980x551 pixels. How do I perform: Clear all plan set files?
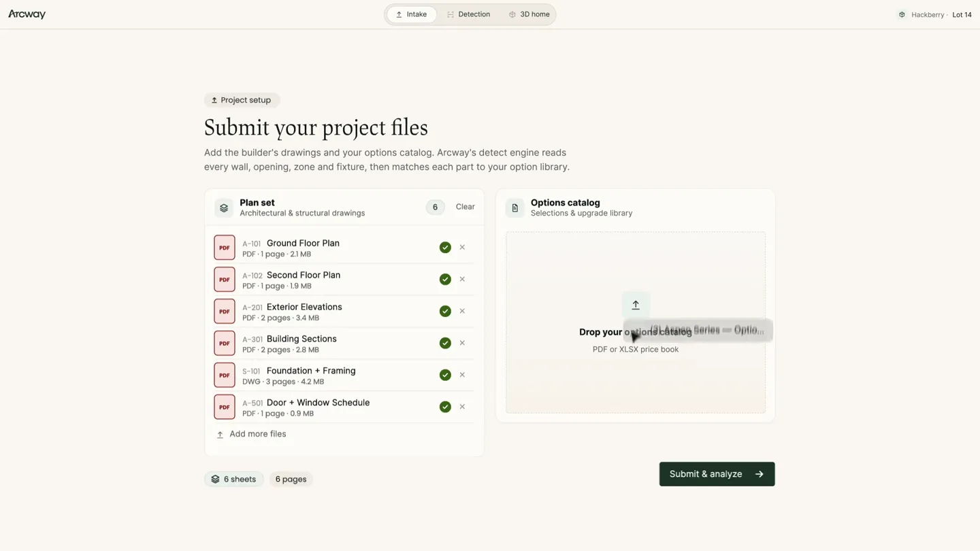[465, 207]
